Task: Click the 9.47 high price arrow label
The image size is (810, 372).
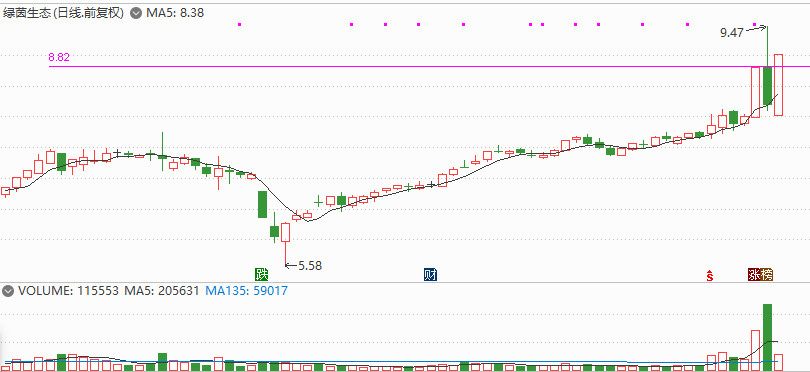Action: pyautogui.click(x=742, y=32)
